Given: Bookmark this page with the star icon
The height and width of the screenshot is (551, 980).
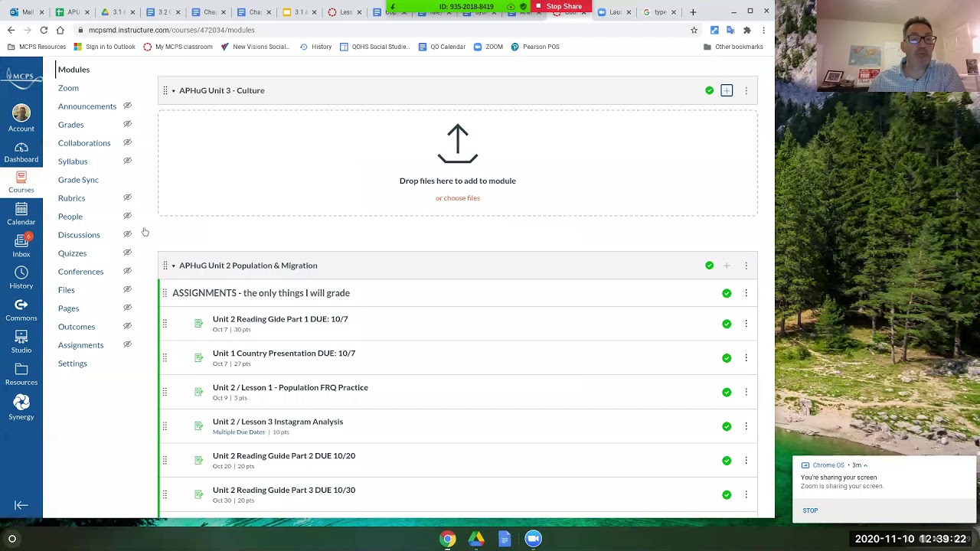Looking at the screenshot, I should [694, 30].
